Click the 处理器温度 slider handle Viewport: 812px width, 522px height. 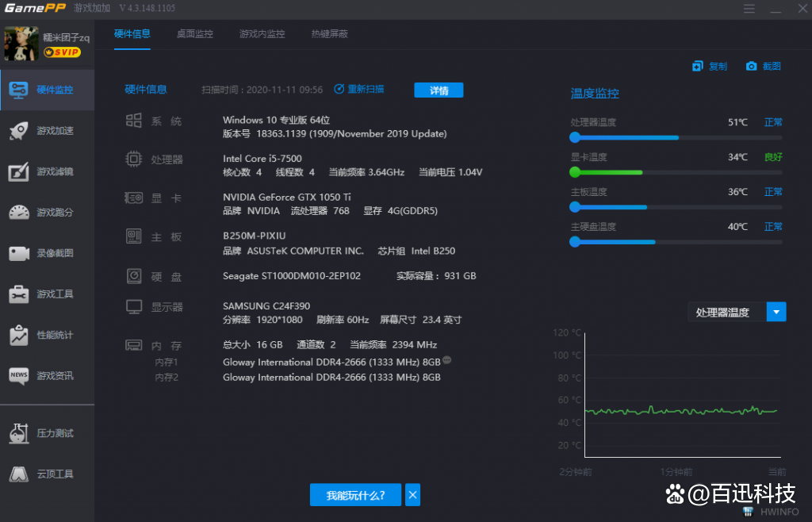point(575,137)
